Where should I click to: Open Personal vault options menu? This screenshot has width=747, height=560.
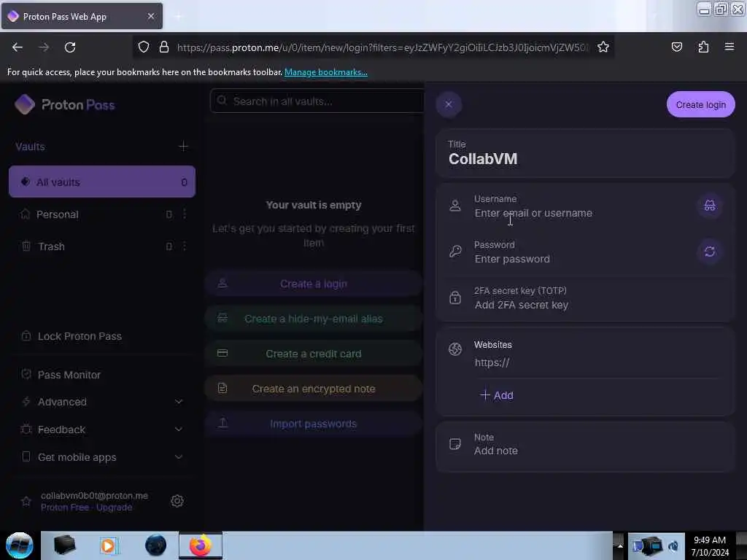click(185, 214)
